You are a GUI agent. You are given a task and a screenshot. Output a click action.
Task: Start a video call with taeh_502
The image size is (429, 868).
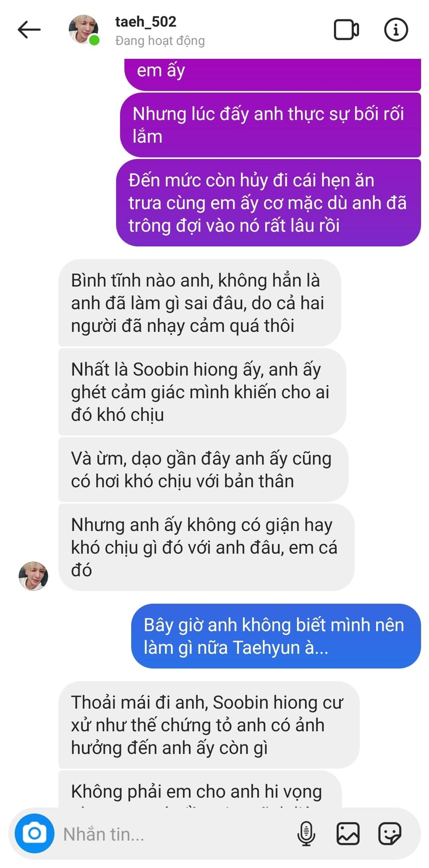(x=346, y=30)
